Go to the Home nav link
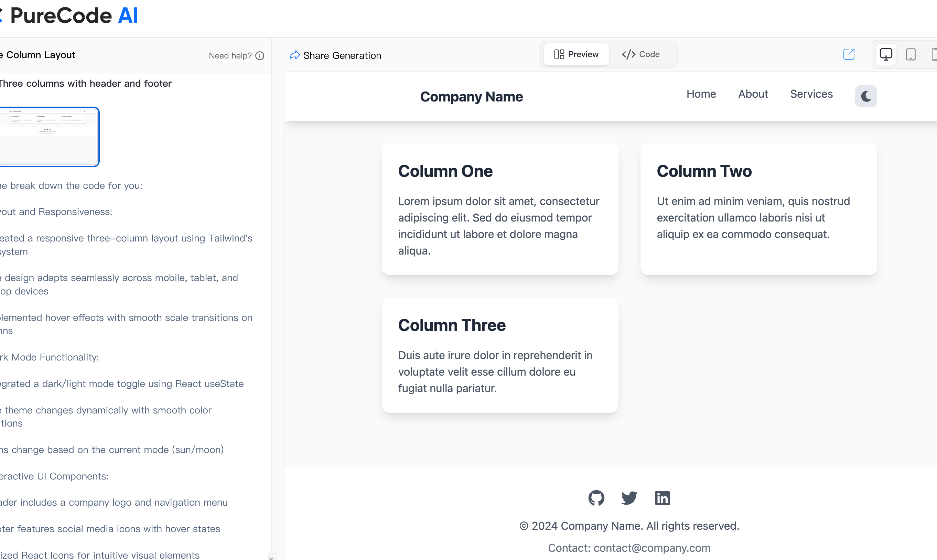The image size is (937, 560). pyautogui.click(x=701, y=94)
